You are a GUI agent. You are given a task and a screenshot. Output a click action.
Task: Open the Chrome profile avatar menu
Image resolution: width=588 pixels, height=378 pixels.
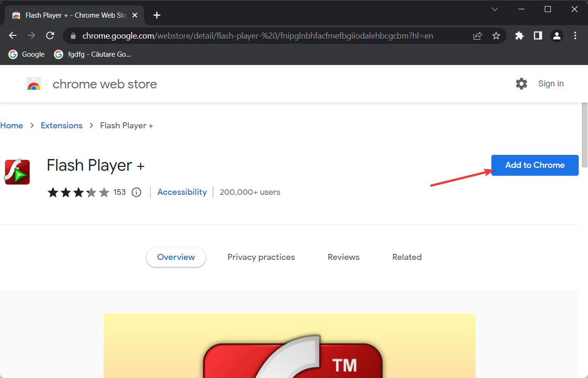(x=556, y=36)
